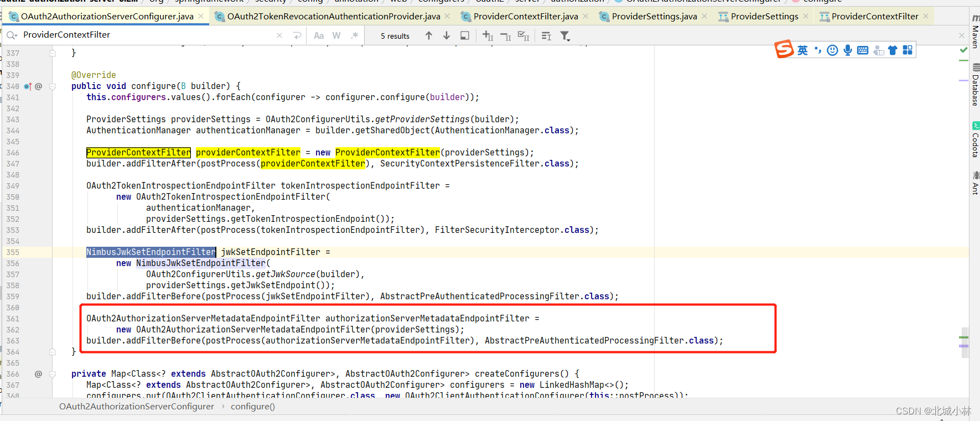
Task: Open Sogou skin shirt icon
Action: pos(893,50)
